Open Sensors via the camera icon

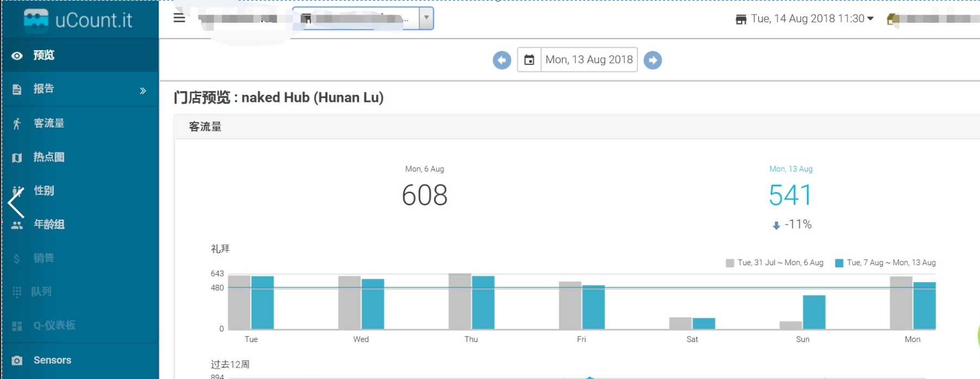pyautogui.click(x=17, y=360)
